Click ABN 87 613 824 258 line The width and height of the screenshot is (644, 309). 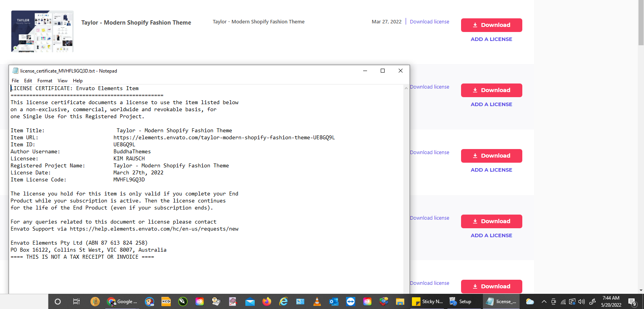pos(79,243)
